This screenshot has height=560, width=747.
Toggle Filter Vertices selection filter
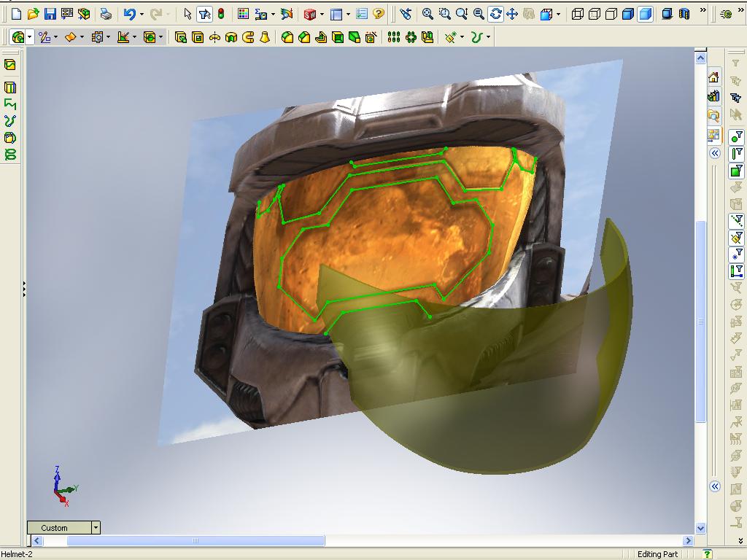coord(737,138)
